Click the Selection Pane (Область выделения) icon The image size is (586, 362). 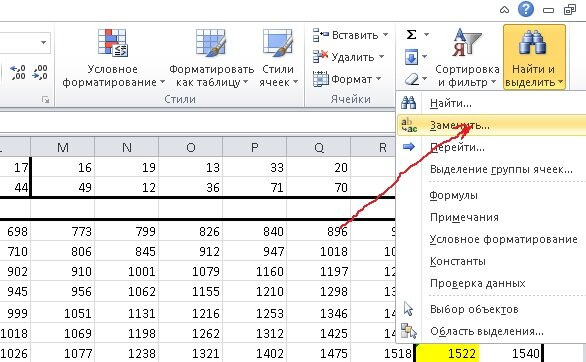pos(408,331)
